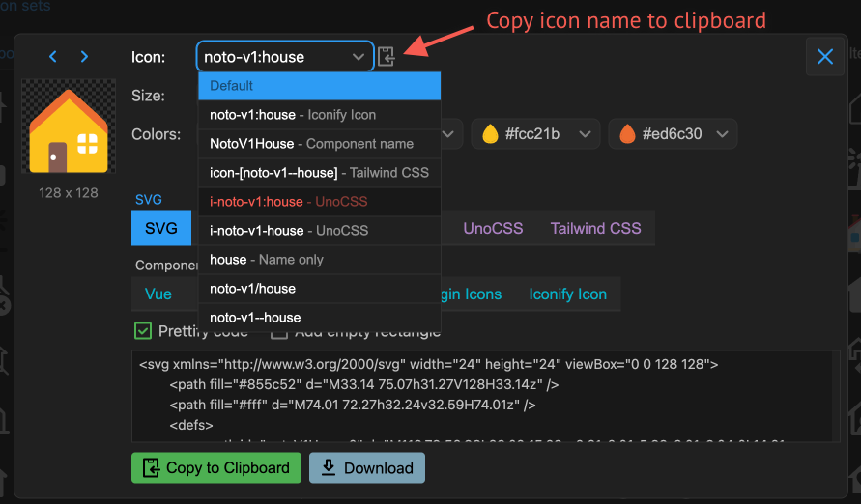Image resolution: width=861 pixels, height=504 pixels.
Task: Switch to the Tailwind CSS tab
Action: coord(595,229)
